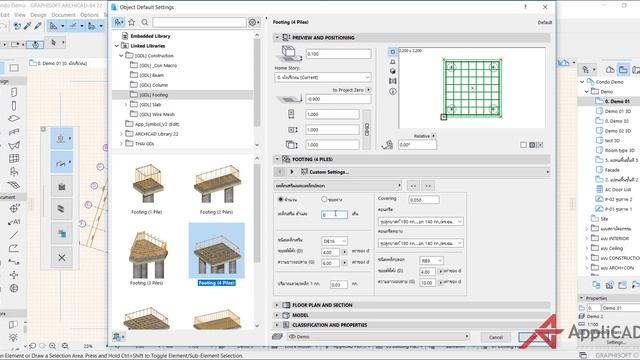The width and height of the screenshot is (640, 360).
Task: Click the favorites star icon in dialog
Action: tap(131, 22)
